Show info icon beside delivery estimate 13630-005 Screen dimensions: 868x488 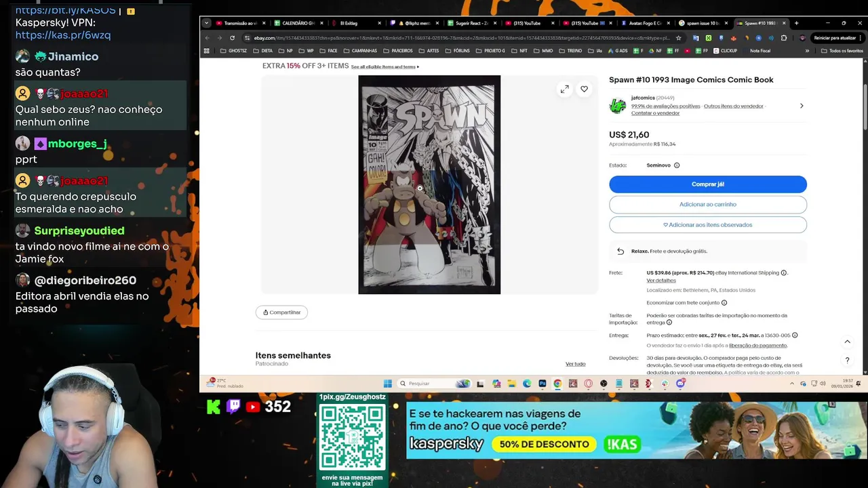tap(795, 335)
